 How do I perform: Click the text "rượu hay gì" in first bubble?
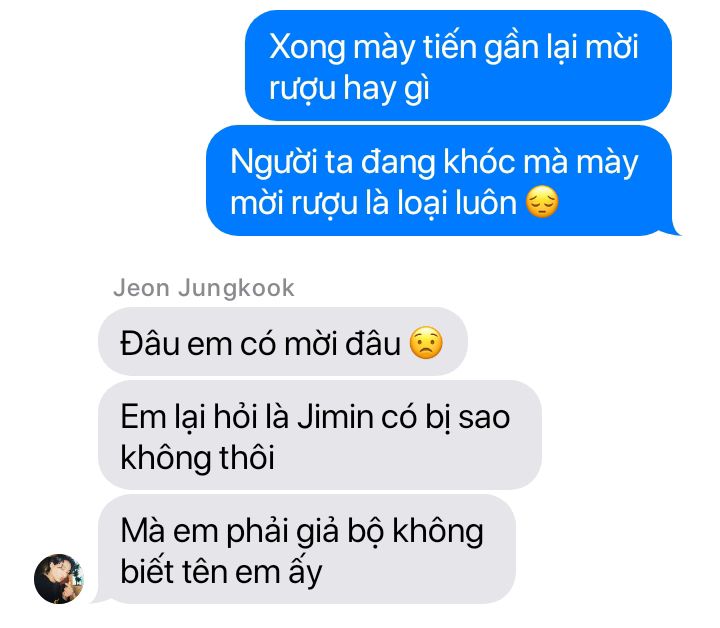pyautogui.click(x=349, y=89)
